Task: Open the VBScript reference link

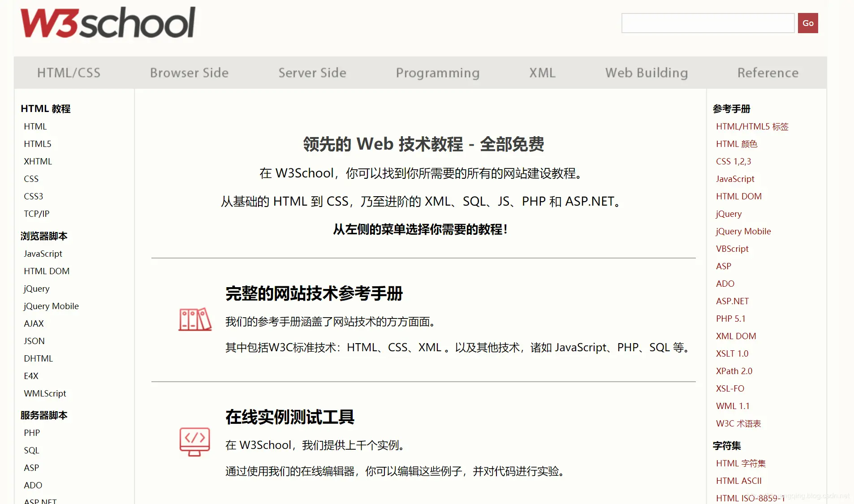Action: pyautogui.click(x=732, y=249)
